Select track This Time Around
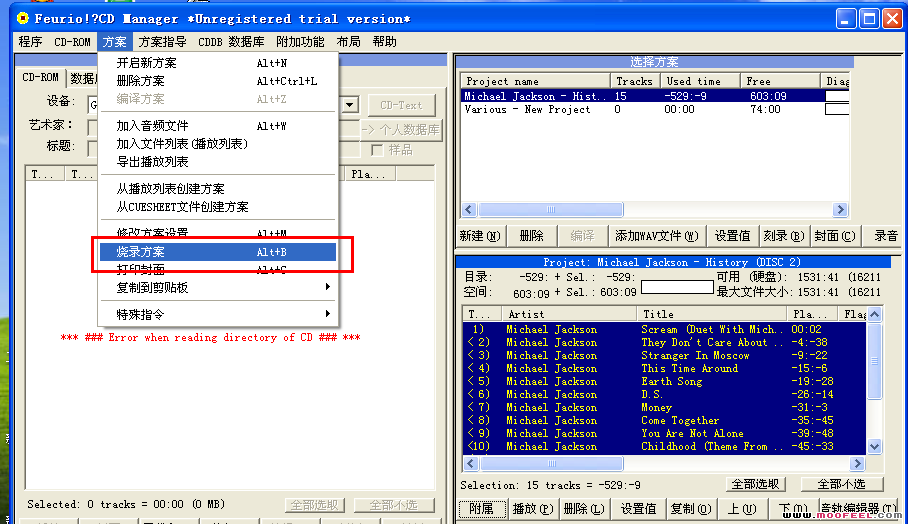Viewport: 908px width, 524px height. 664,368
